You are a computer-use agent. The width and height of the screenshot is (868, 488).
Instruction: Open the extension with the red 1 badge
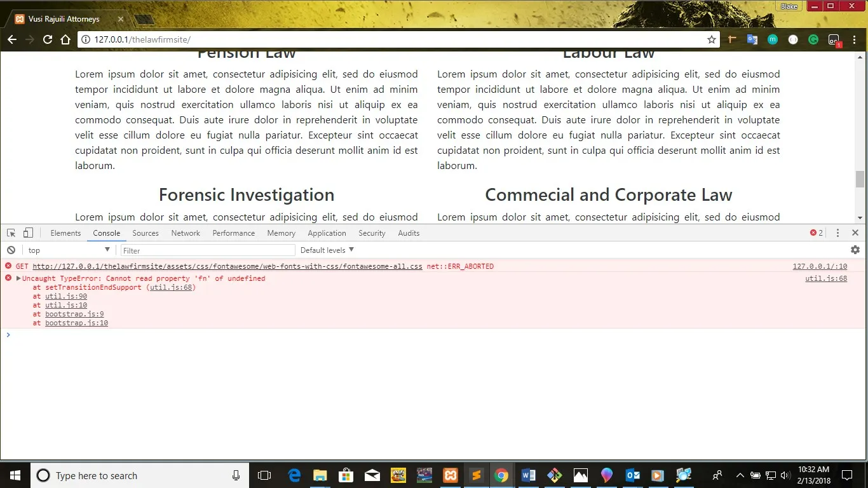click(834, 40)
